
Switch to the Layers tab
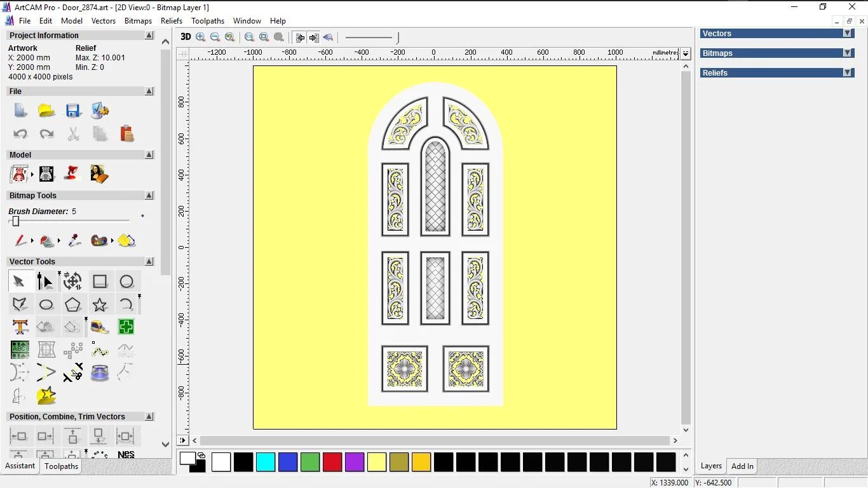(710, 466)
